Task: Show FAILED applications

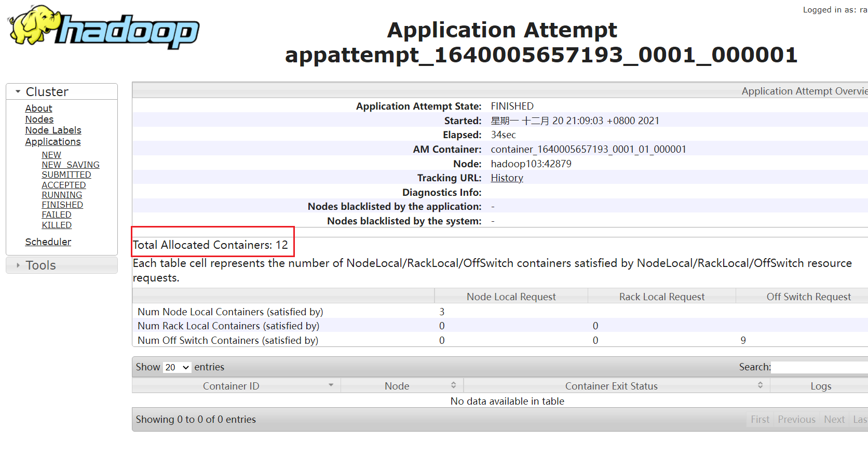Action: tap(57, 215)
